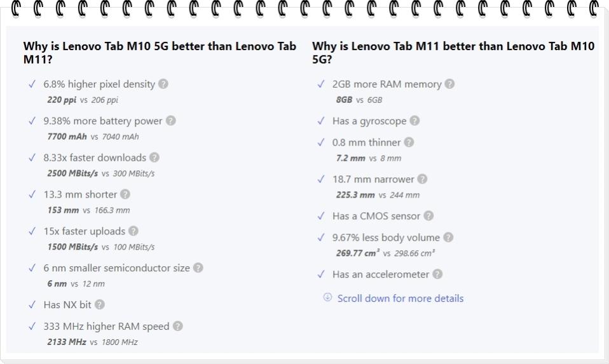Viewport: 609px width, 364px height.
Task: Click the help icon next to pixel density
Action: 163,84
